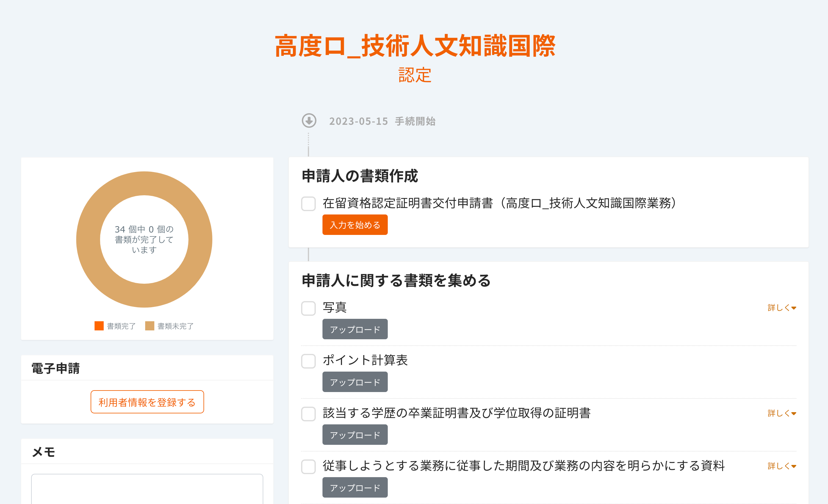
Task: Check the ポイント計算表 checkbox
Action: coord(308,361)
